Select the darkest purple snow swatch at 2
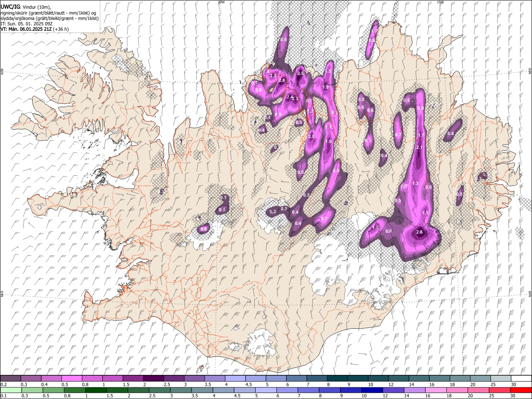 coord(153,378)
